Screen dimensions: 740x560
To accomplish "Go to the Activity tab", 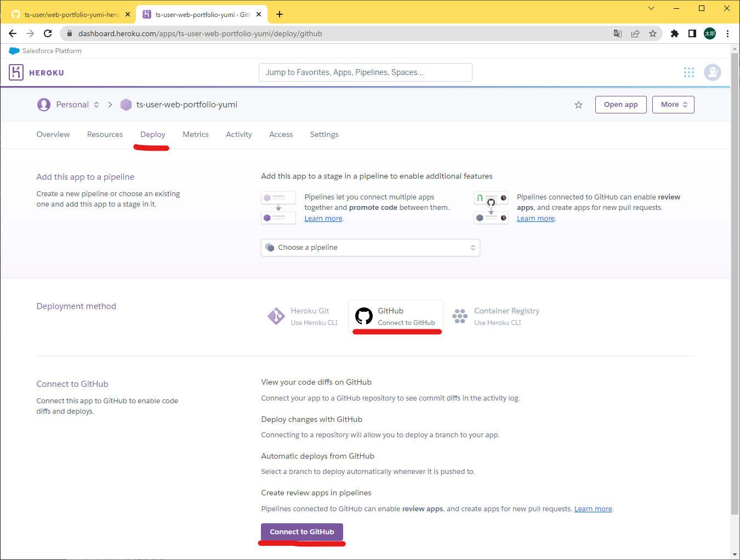I will tap(239, 134).
